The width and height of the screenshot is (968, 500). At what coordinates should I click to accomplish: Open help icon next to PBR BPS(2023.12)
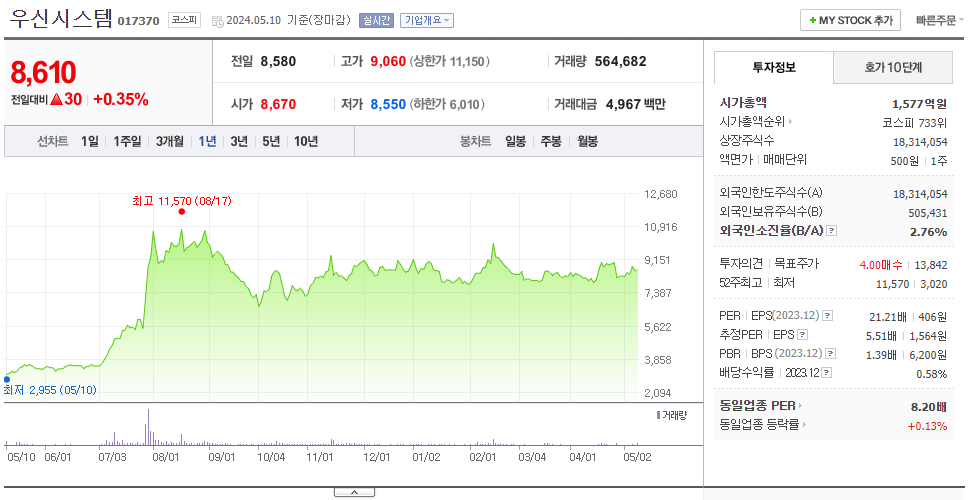click(831, 354)
